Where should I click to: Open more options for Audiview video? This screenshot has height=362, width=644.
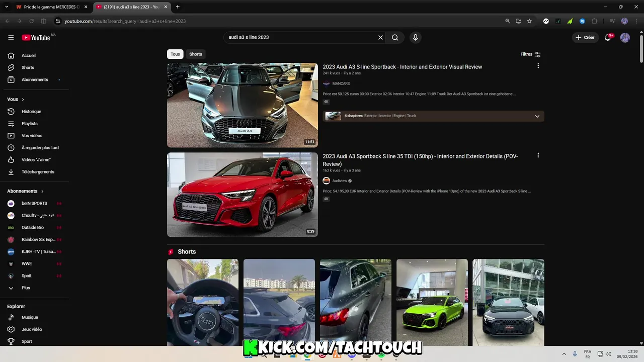tap(538, 155)
